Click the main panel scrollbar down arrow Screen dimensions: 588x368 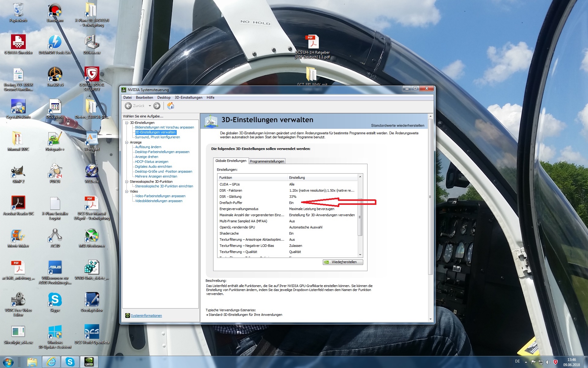click(x=431, y=319)
